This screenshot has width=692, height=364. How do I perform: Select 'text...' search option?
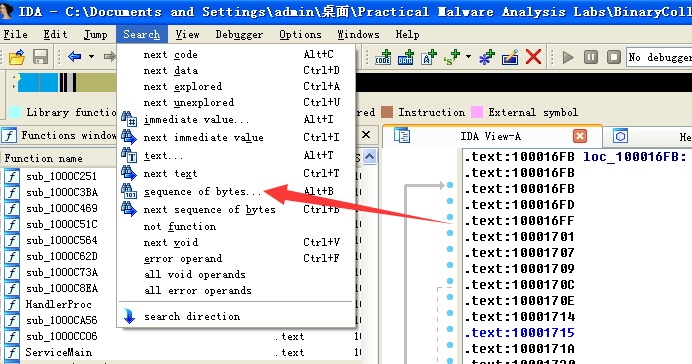point(236,155)
